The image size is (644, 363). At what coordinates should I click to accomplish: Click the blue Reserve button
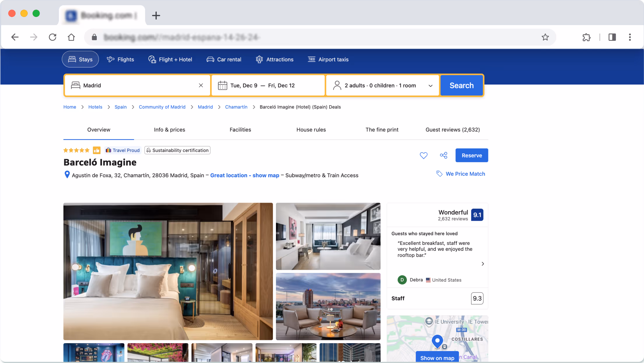pos(471,155)
